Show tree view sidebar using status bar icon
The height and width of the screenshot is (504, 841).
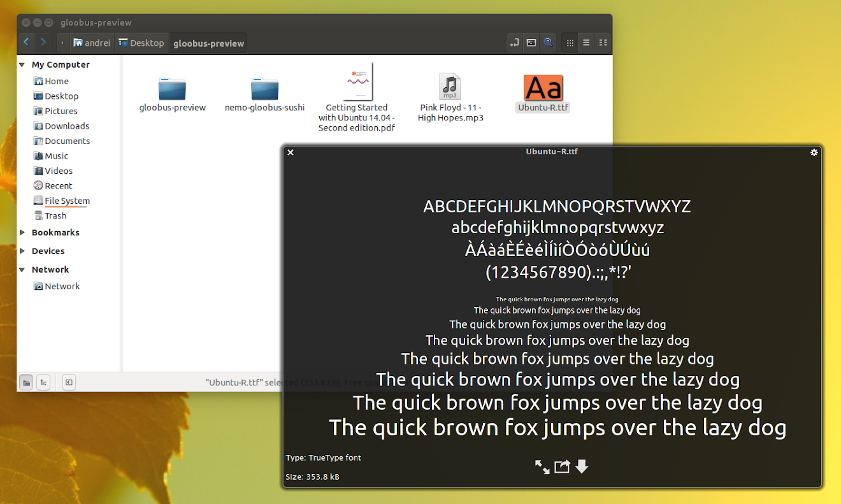coord(43,382)
